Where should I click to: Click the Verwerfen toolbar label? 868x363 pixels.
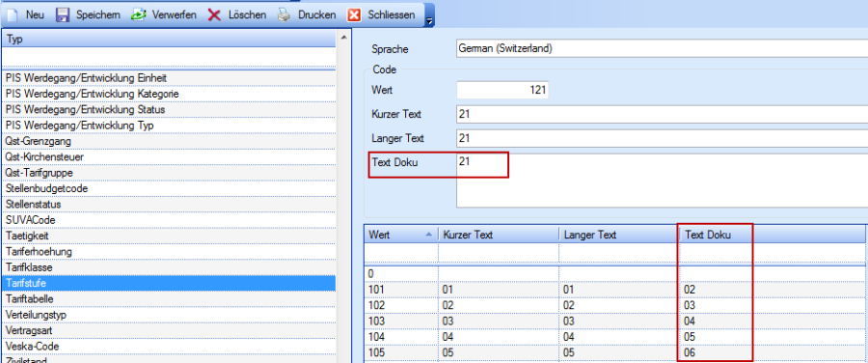point(174,14)
